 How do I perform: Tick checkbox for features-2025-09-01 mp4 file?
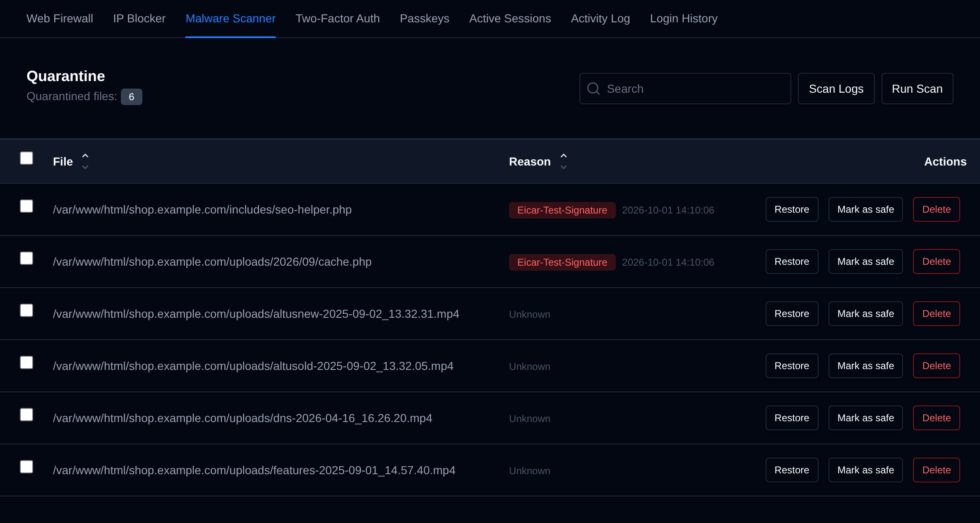point(26,467)
